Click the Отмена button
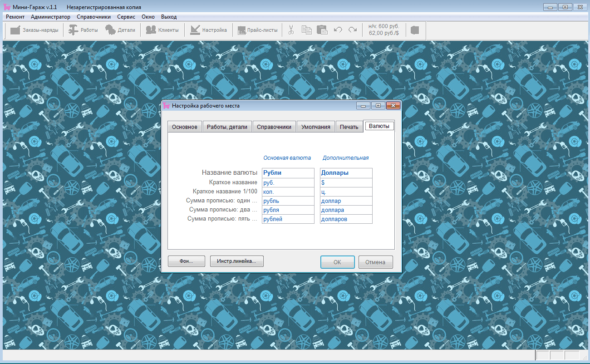590x364 pixels. point(375,262)
